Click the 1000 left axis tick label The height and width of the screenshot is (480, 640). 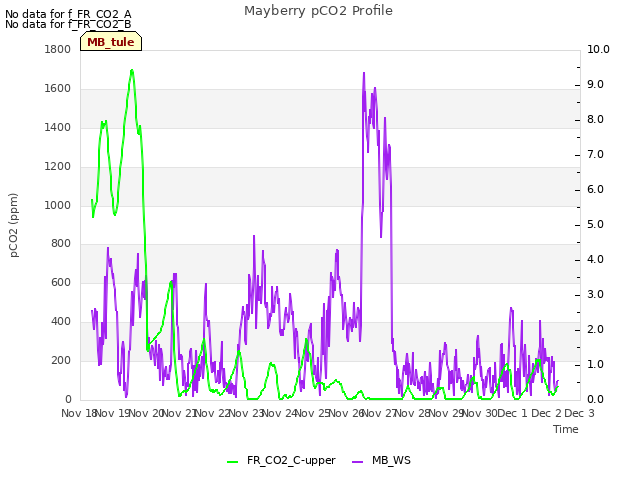(x=58, y=205)
